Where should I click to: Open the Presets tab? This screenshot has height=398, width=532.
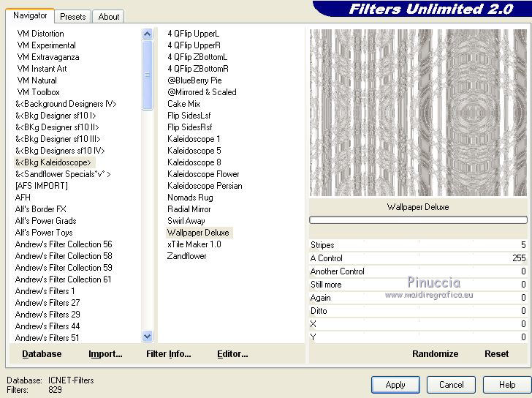click(x=72, y=17)
